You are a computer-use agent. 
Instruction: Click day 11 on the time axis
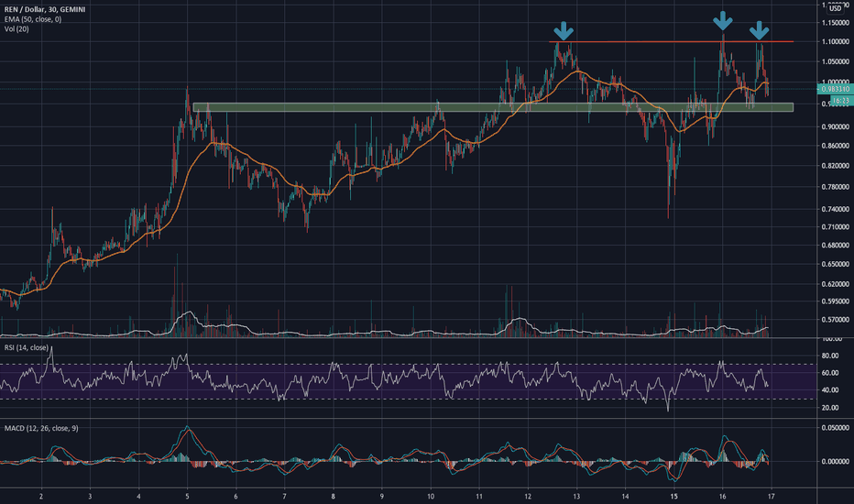coord(478,497)
